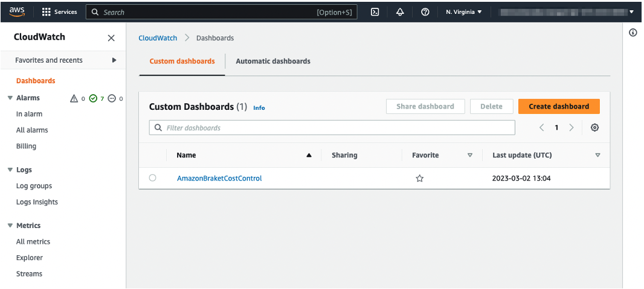This screenshot has width=644, height=289.
Task: Click the Info link beside Custom Dashboards
Action: [259, 108]
